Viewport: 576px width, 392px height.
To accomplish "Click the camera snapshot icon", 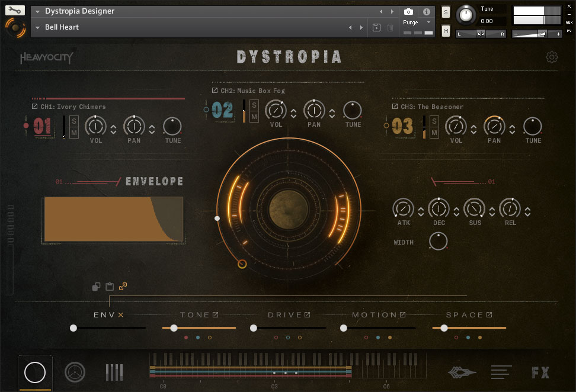I will pos(408,12).
